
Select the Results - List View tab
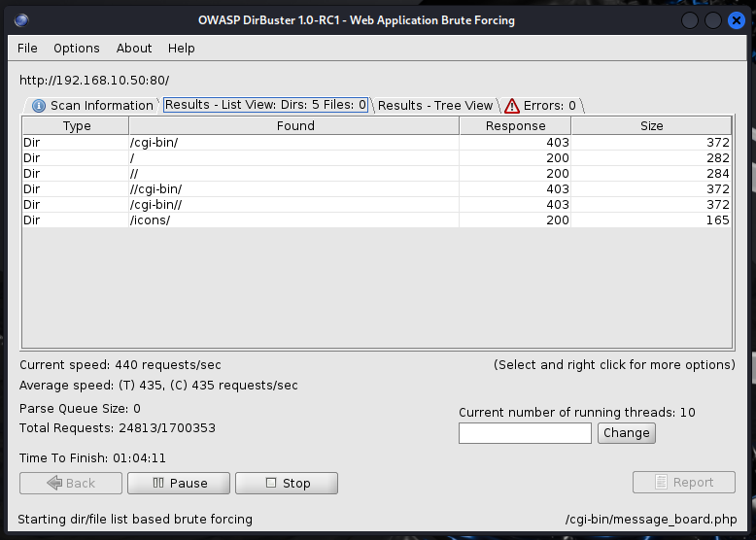265,105
